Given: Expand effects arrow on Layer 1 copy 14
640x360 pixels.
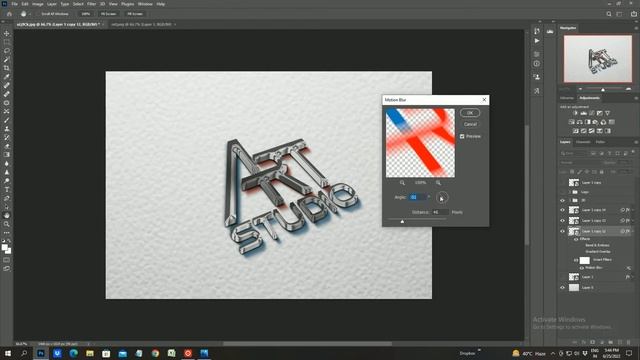Looking at the screenshot, I should [633, 210].
